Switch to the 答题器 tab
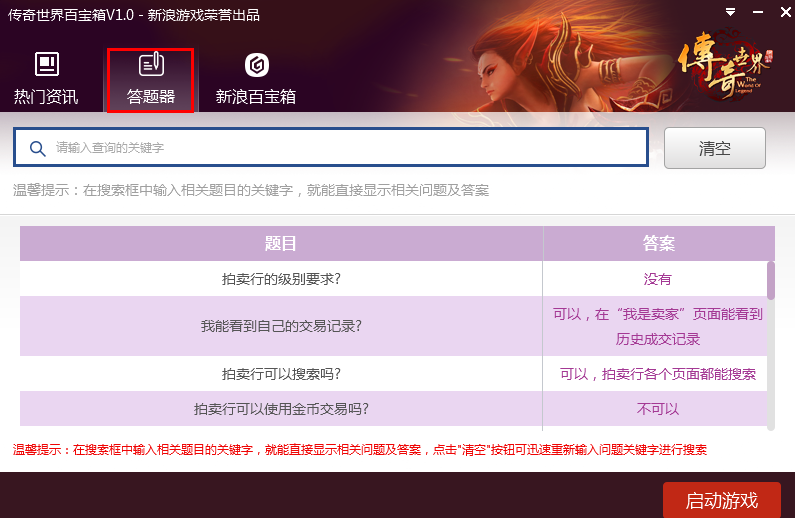This screenshot has height=518, width=795. pos(151,80)
